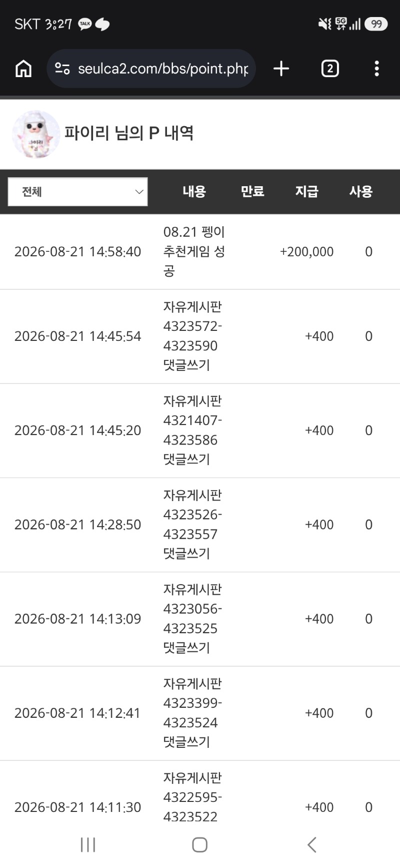The image size is (400, 868).
Task: Open a new tab with plus icon
Action: (281, 69)
